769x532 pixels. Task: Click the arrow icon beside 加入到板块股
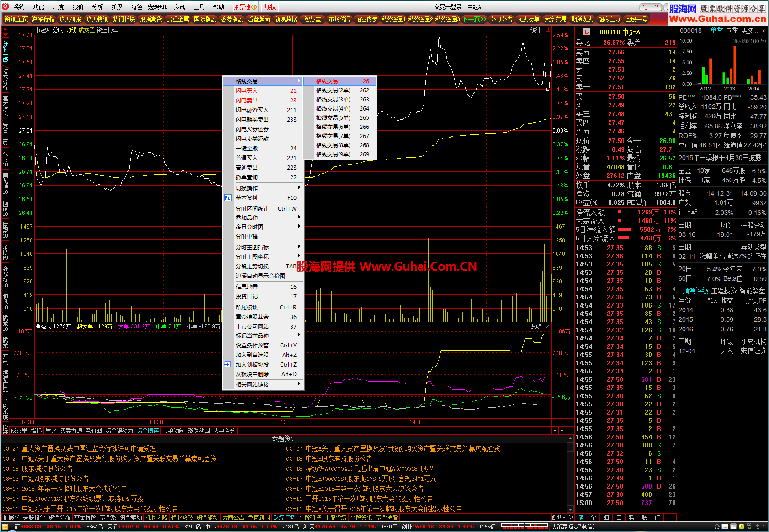[x=228, y=364]
